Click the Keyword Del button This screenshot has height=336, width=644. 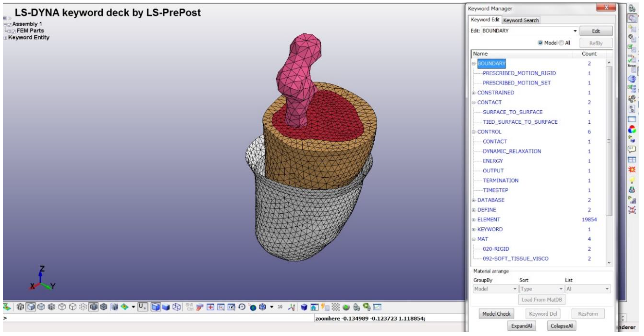coord(543,314)
